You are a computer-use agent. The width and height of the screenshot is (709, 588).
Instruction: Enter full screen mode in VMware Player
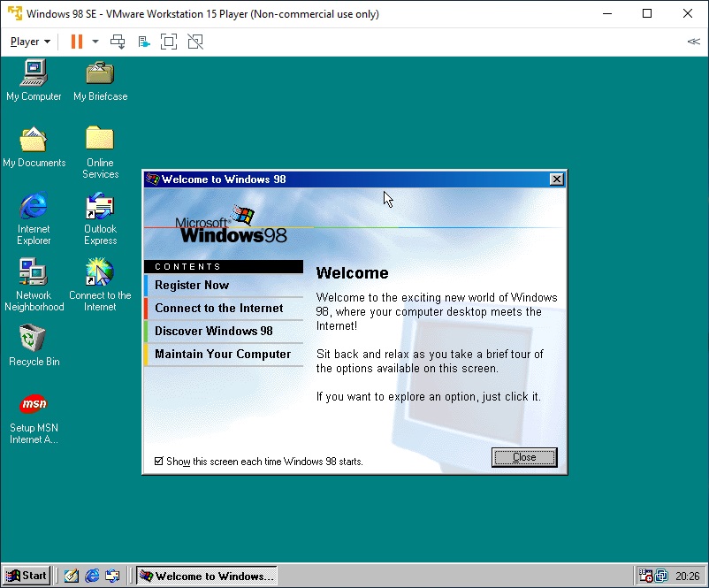169,42
